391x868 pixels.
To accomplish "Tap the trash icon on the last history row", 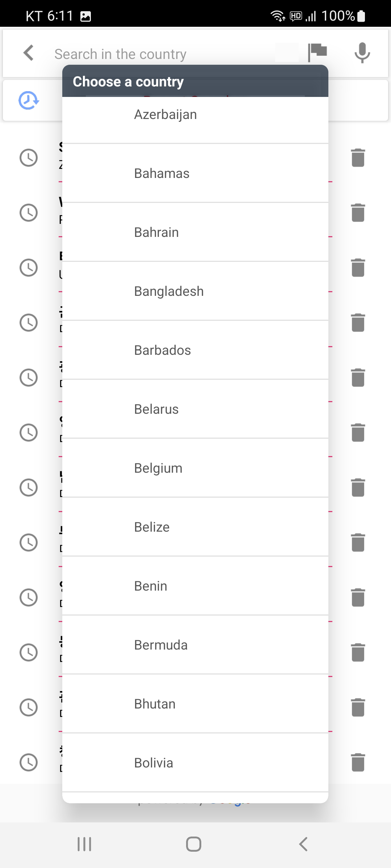I will (358, 762).
